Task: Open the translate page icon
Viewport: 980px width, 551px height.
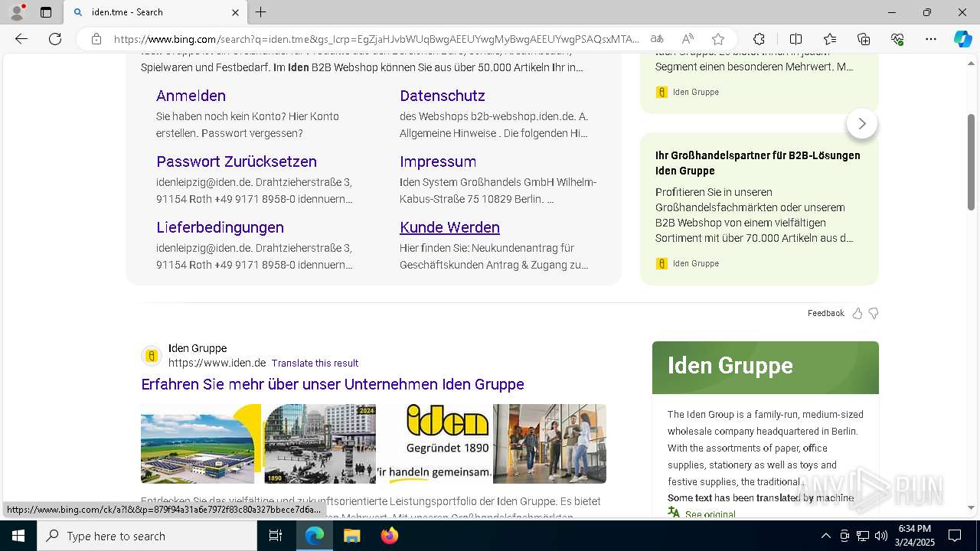Action: click(x=657, y=39)
